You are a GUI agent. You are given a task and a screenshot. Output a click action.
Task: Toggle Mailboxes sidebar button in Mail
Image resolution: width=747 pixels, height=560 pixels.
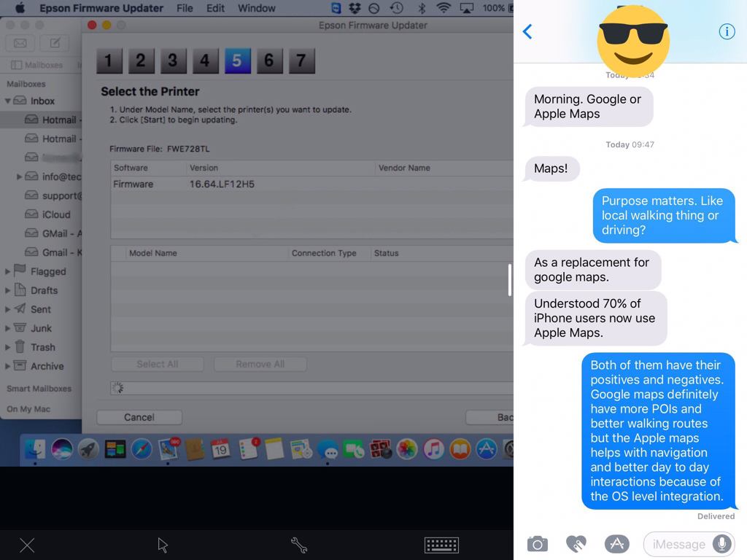[x=36, y=65]
